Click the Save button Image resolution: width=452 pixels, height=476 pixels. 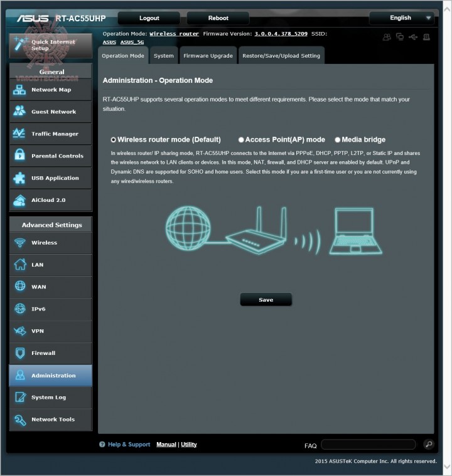point(266,300)
